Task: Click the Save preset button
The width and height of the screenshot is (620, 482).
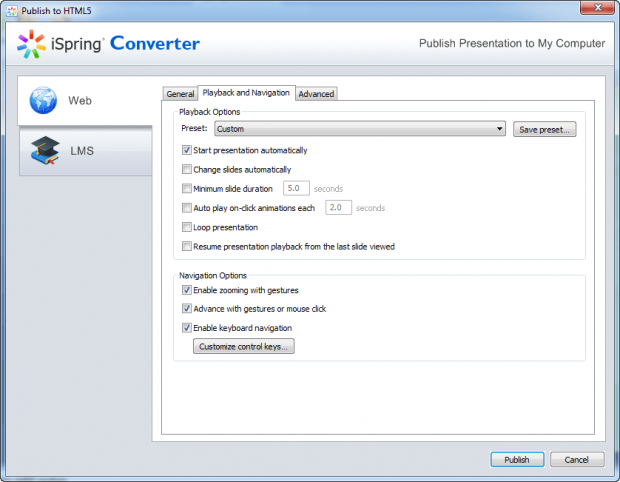Action: pos(544,129)
